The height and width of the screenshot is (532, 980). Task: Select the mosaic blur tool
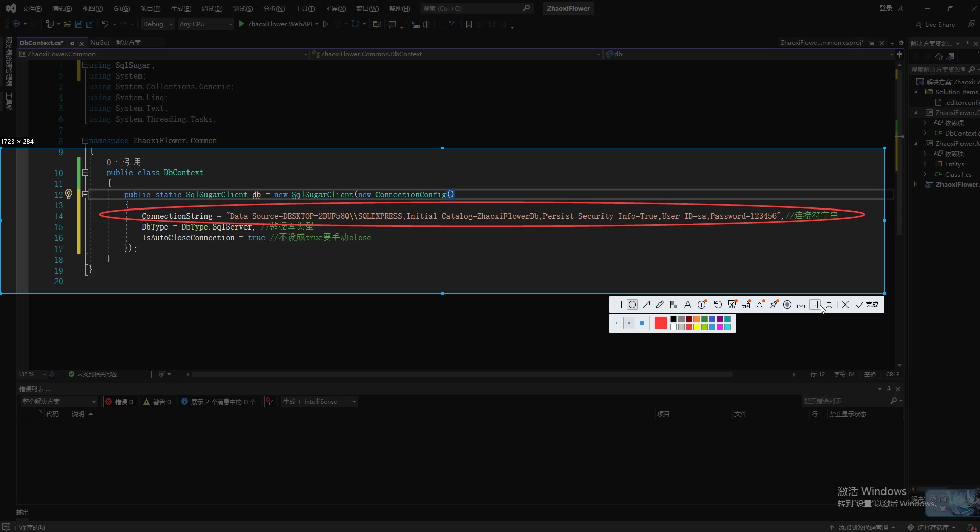[x=674, y=305]
